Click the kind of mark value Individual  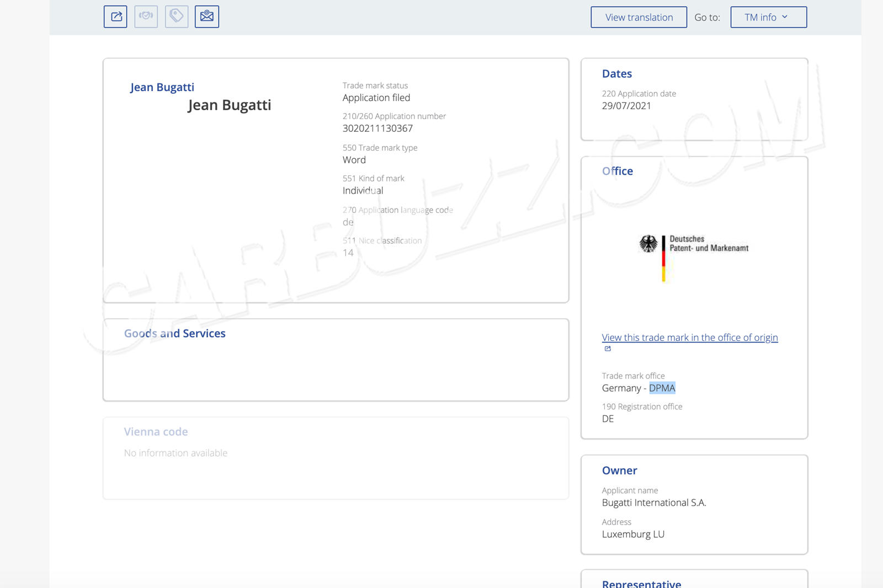(x=363, y=190)
